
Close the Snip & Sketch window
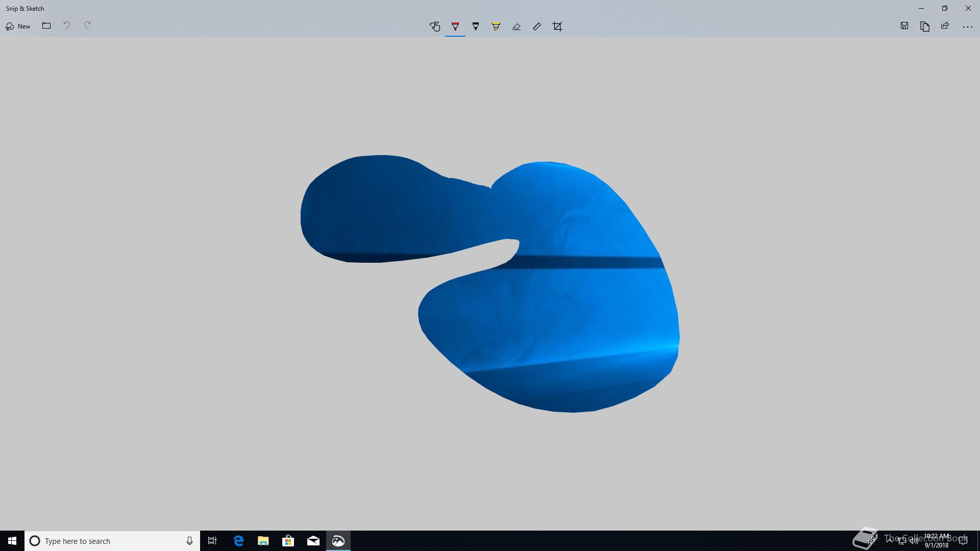968,8
